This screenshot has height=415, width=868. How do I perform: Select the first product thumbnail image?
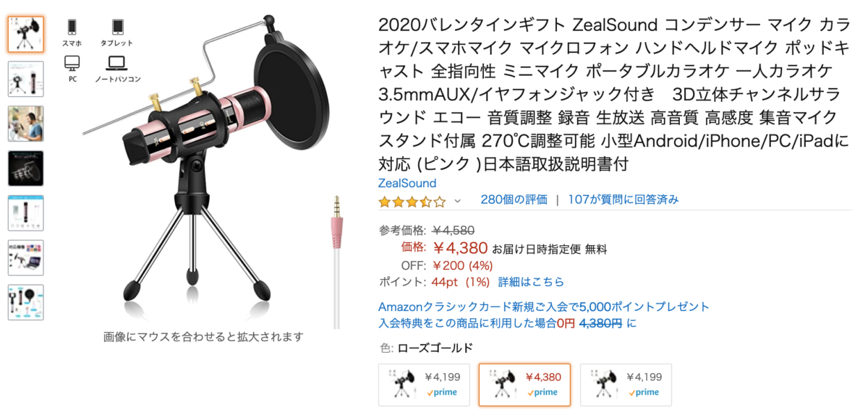[26, 34]
